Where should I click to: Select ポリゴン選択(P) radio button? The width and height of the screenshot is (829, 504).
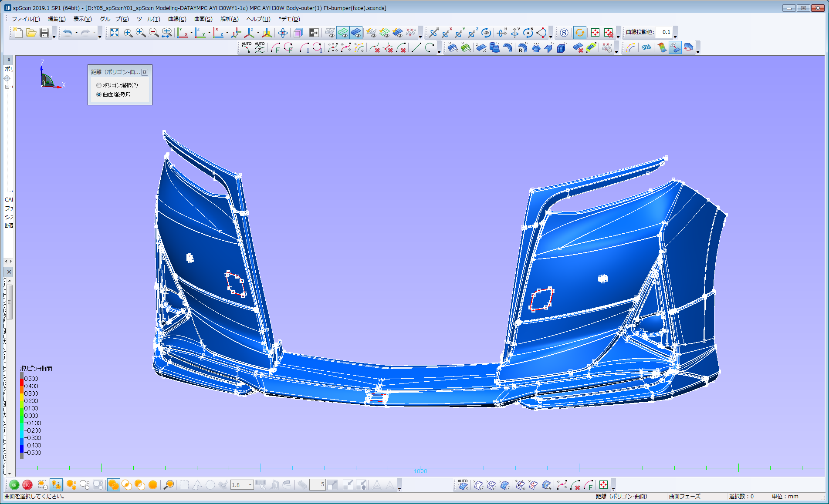coord(99,85)
